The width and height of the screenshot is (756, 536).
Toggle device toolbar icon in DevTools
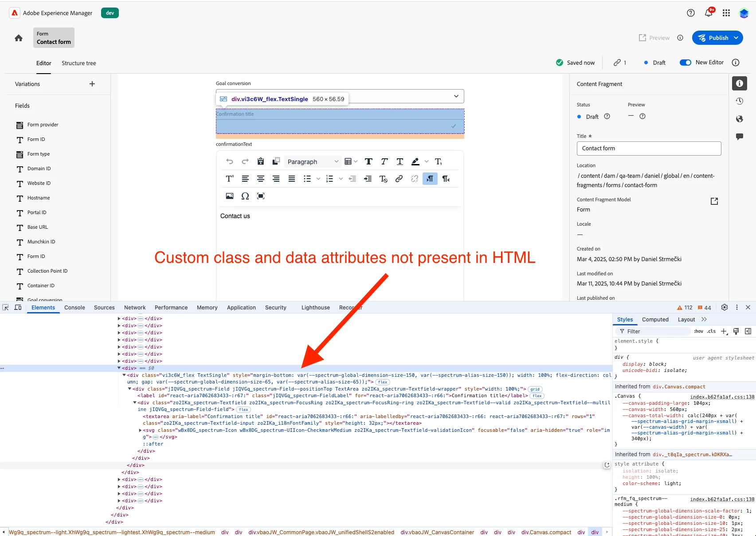[18, 307]
